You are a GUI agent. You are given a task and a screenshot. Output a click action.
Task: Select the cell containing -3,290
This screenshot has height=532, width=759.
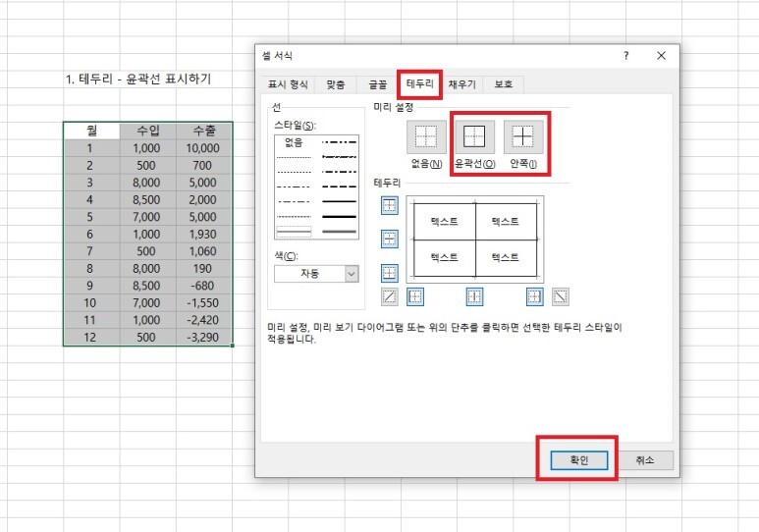(x=204, y=338)
